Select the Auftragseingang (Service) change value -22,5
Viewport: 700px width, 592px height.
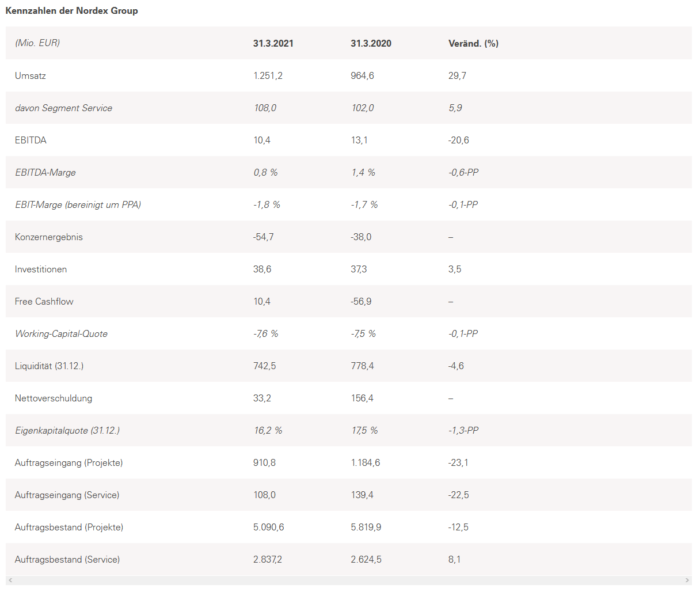point(458,495)
